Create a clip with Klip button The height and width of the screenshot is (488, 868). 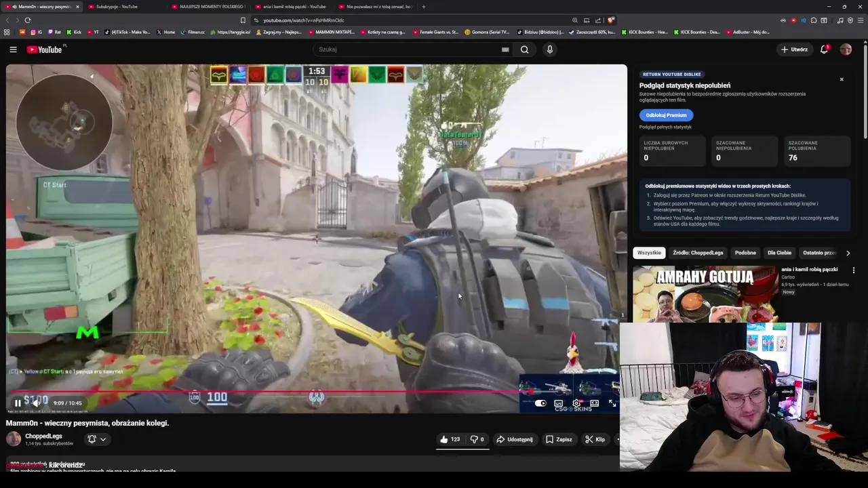[595, 439]
